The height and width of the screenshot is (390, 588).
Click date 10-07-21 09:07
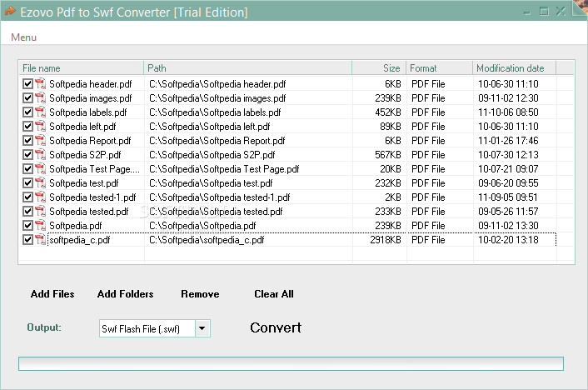(x=508, y=169)
